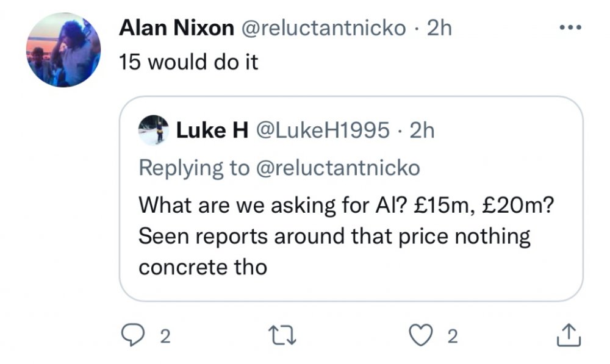610x364 pixels.
Task: Click Luke H's small avatar
Action: 153,129
